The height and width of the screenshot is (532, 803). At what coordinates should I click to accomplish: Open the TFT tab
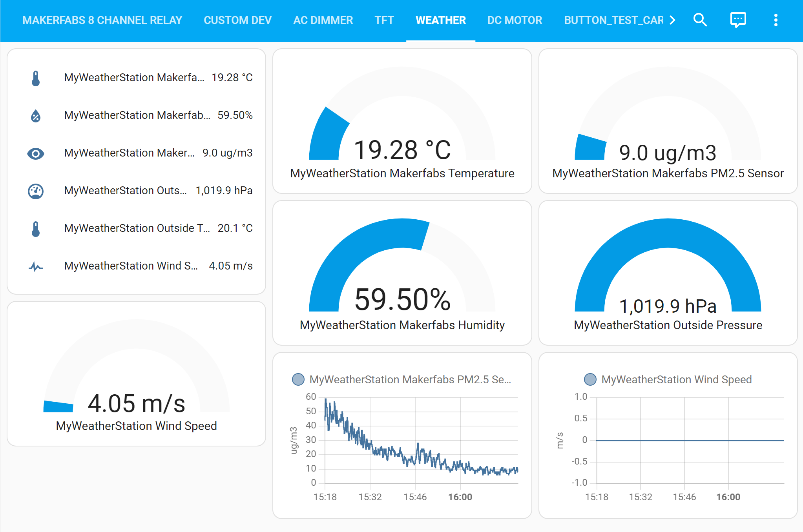pos(384,20)
